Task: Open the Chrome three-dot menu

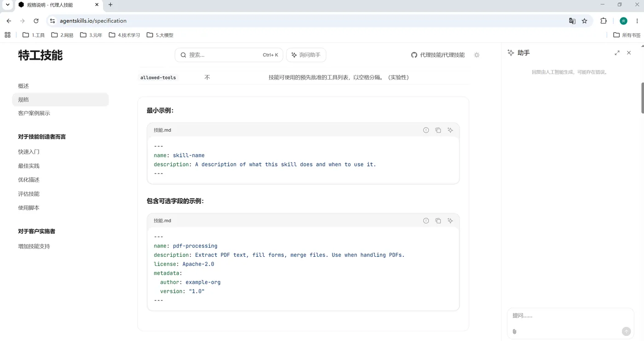Action: pyautogui.click(x=637, y=21)
